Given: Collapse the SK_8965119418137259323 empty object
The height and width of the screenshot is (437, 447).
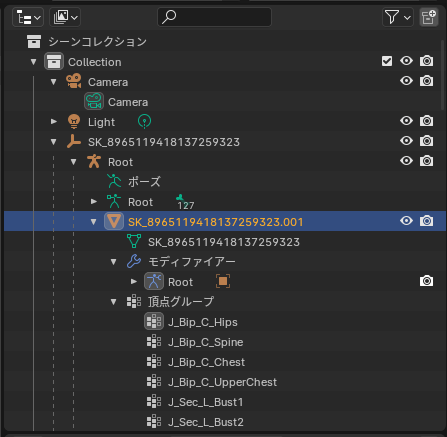Looking at the screenshot, I should [x=54, y=142].
